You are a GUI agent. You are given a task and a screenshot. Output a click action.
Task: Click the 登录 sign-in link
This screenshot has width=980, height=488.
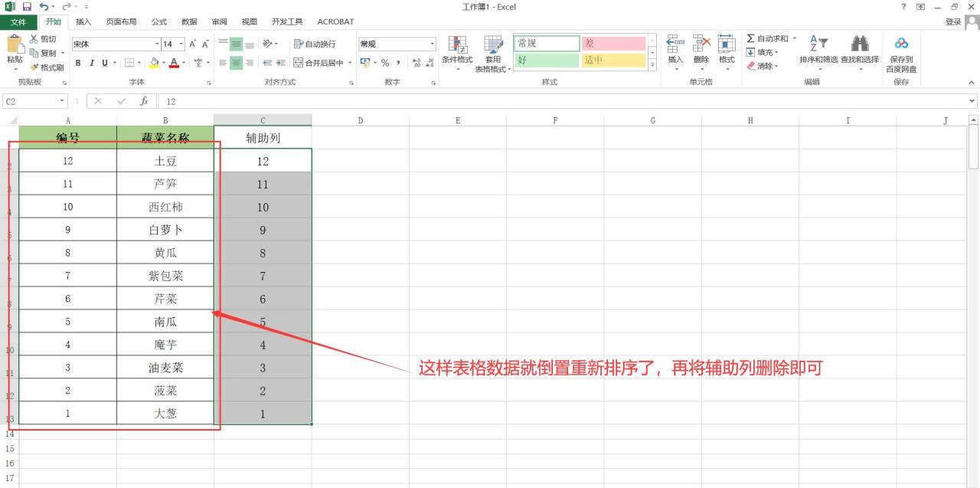click(x=953, y=21)
